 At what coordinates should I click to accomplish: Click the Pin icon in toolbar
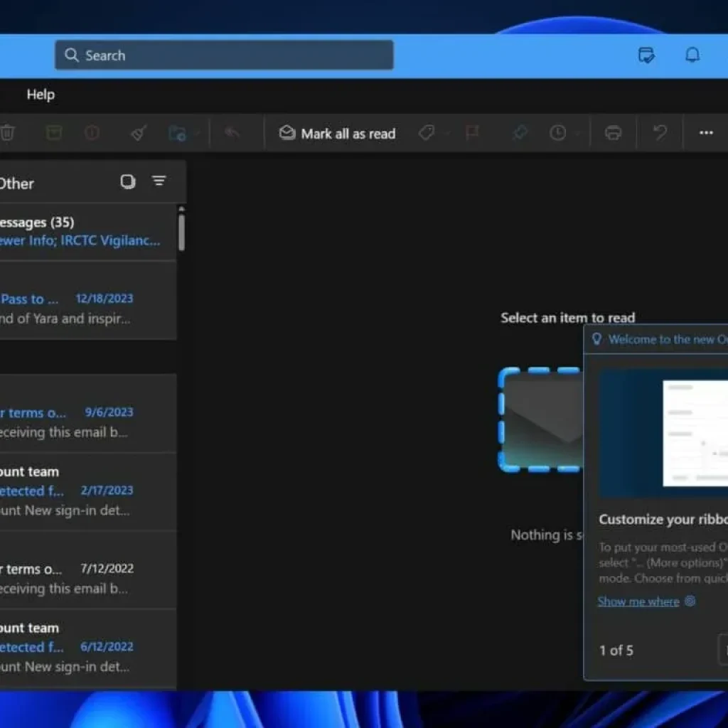click(x=520, y=133)
